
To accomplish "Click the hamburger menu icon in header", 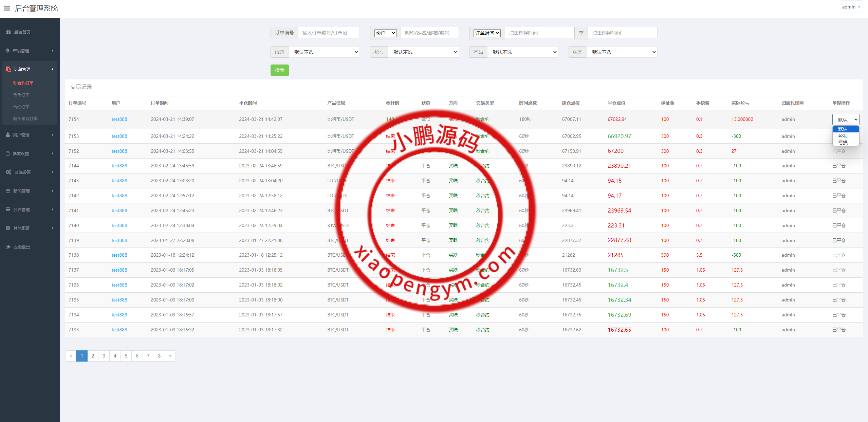I will click(7, 8).
